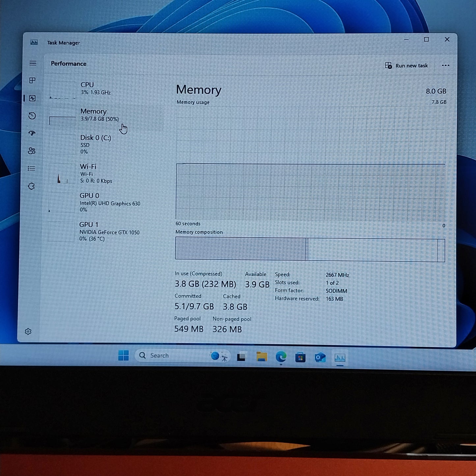Click the Speed value 2667 MHz
The height and width of the screenshot is (476, 476).
[337, 275]
